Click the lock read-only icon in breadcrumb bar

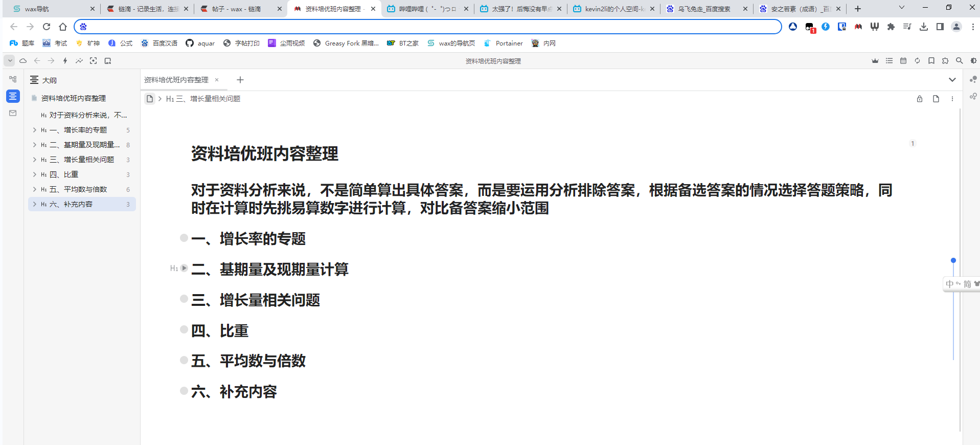point(920,99)
